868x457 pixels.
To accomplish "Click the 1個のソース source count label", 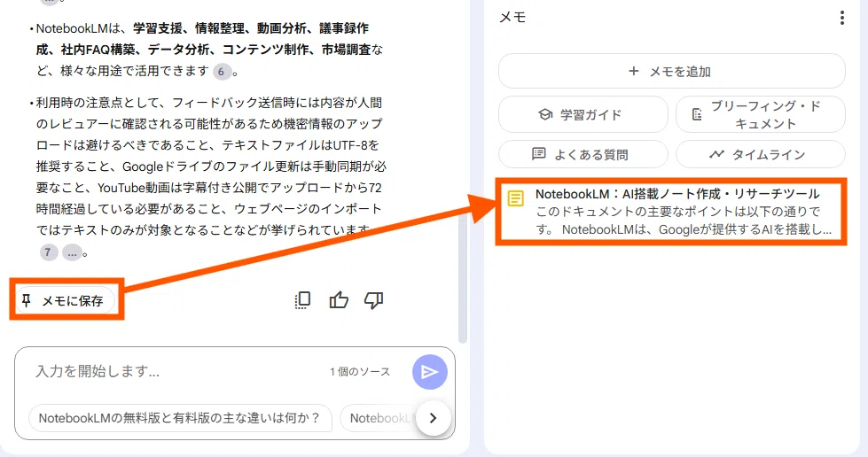I will 360,372.
